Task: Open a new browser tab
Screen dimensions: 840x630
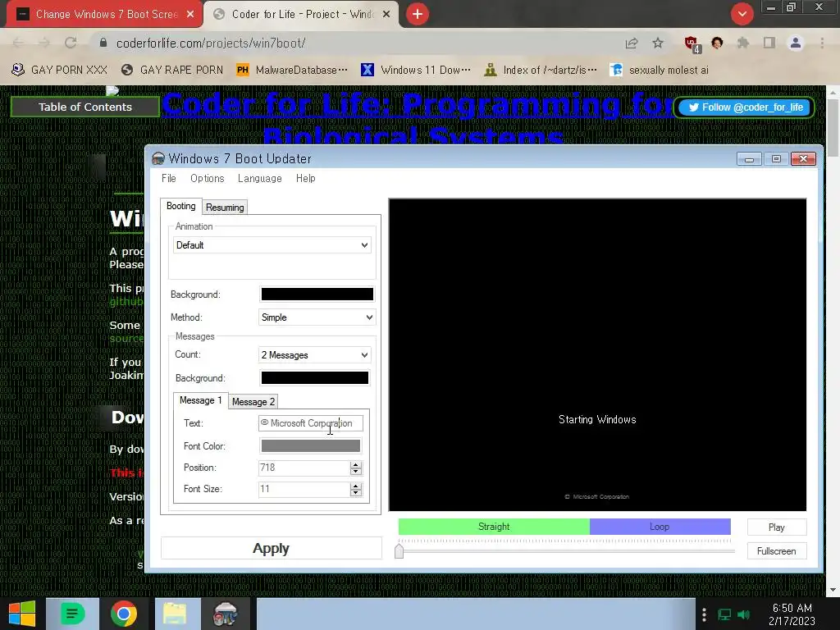Action: [x=418, y=14]
